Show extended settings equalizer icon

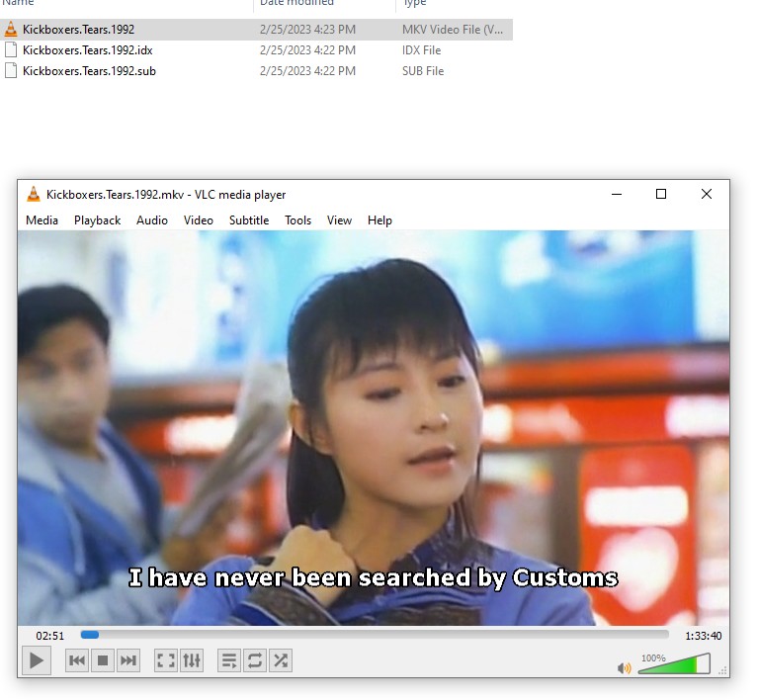pyautogui.click(x=192, y=660)
